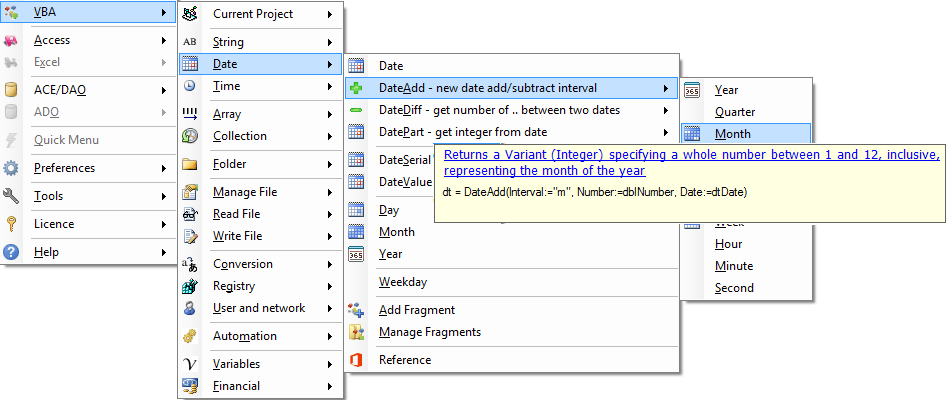This screenshot has width=948, height=400.
Task: Choose the plain Date function entry
Action: tap(511, 66)
